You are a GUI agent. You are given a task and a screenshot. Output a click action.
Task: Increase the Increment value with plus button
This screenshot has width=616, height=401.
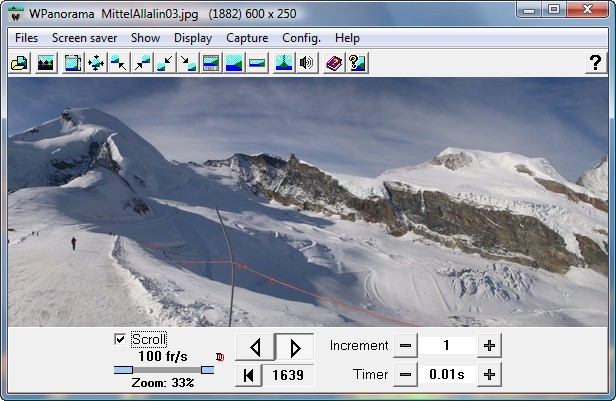point(489,346)
